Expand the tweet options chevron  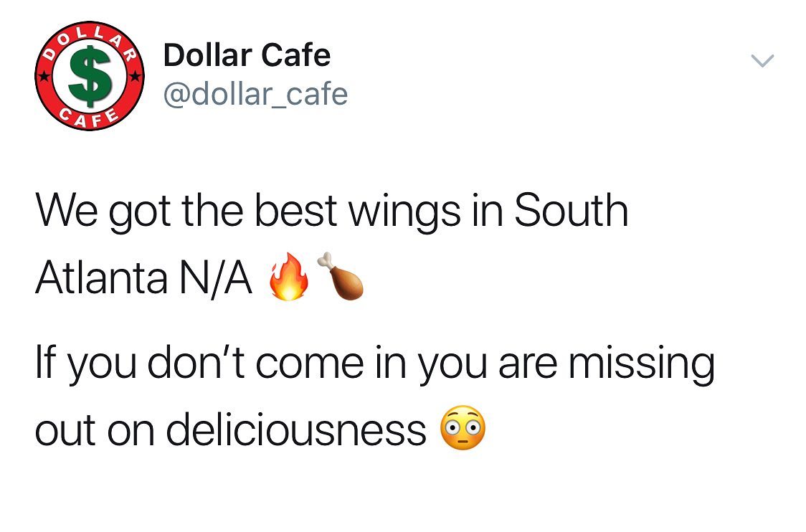pos(762,61)
